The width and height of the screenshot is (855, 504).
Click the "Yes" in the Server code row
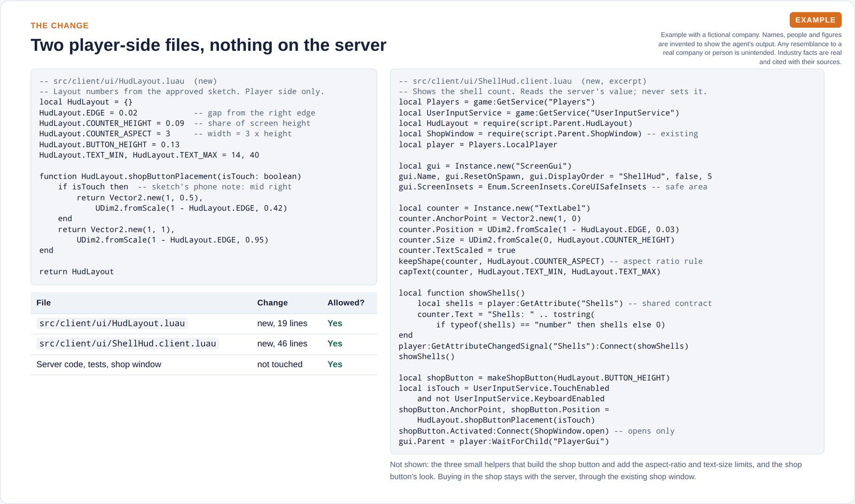(335, 364)
